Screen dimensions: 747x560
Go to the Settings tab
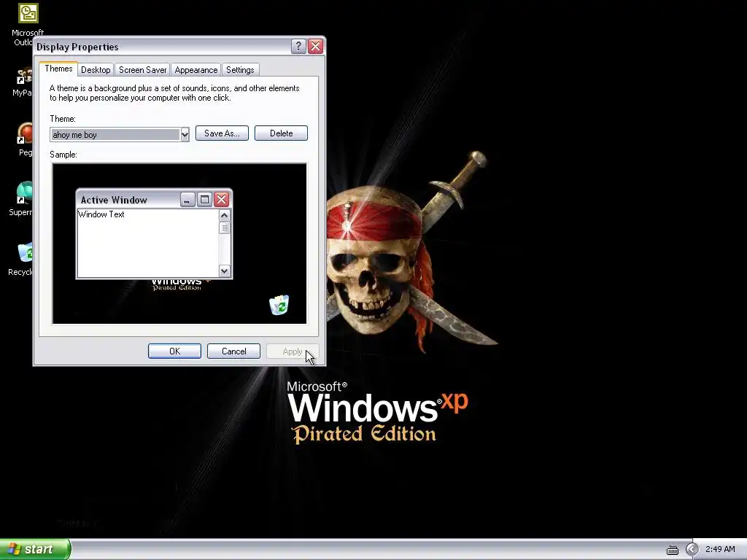pyautogui.click(x=240, y=70)
